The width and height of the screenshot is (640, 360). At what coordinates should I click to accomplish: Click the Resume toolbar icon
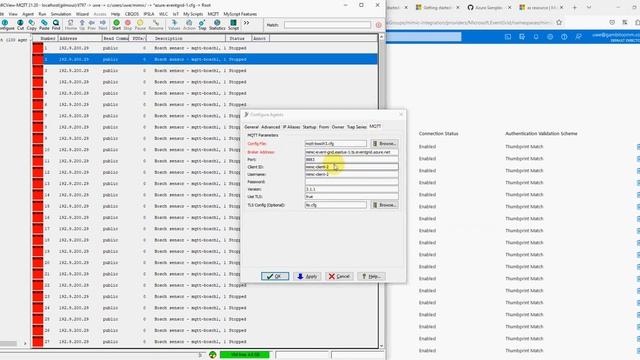pyautogui.click(x=156, y=25)
